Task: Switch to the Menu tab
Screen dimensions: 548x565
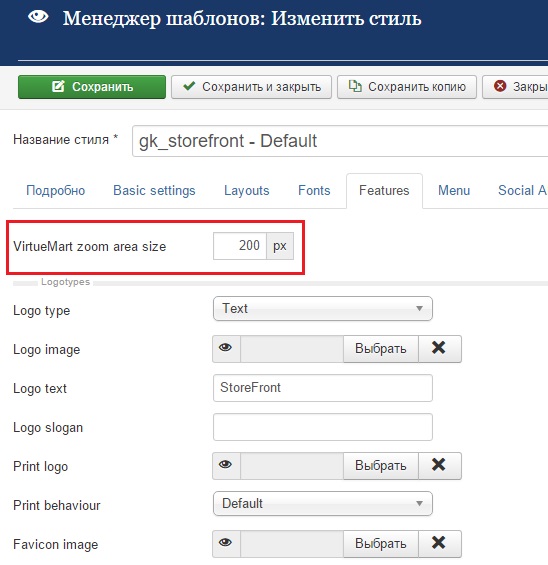Action: point(454,190)
